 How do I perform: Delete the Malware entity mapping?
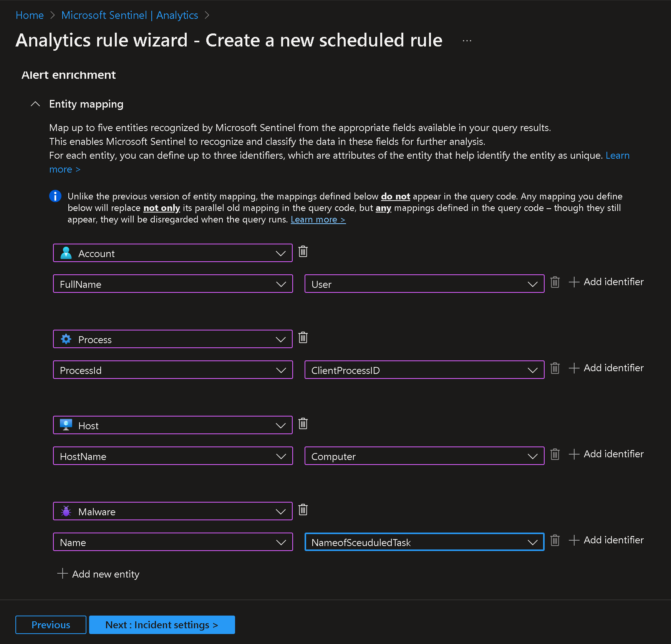pyautogui.click(x=303, y=510)
